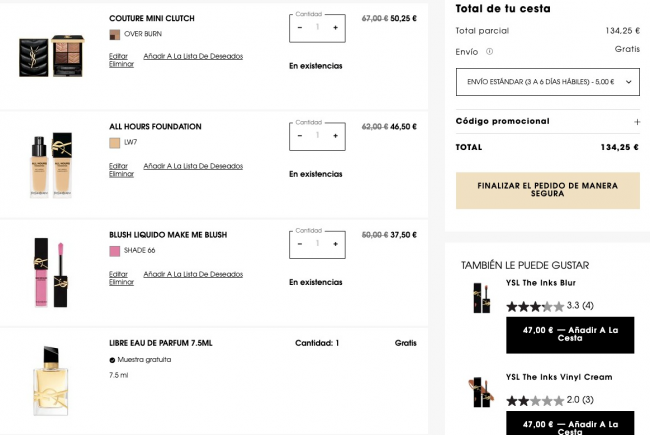Add YSL The Inks Vinyl Cream to basket
This screenshot has width=650, height=435.
[x=570, y=423]
